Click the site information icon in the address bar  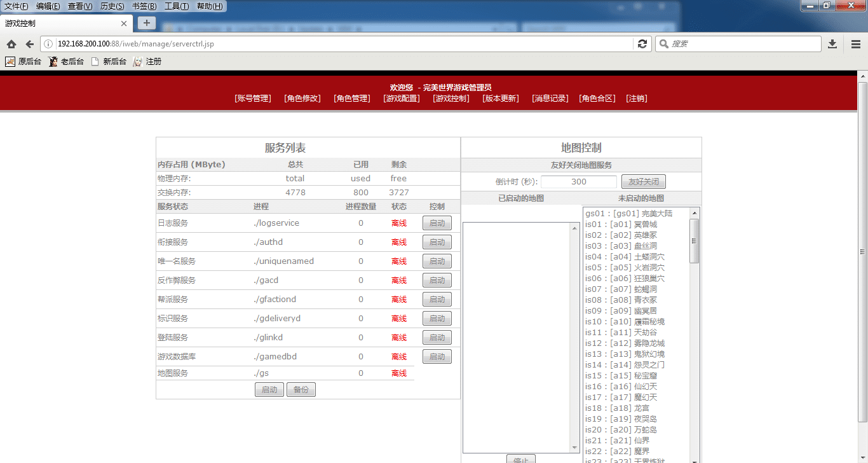coord(48,44)
